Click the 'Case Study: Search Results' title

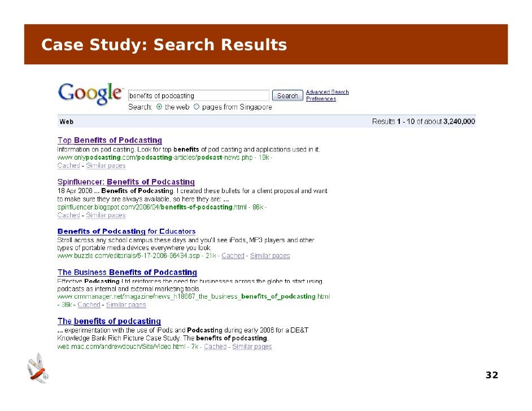pyautogui.click(x=164, y=45)
